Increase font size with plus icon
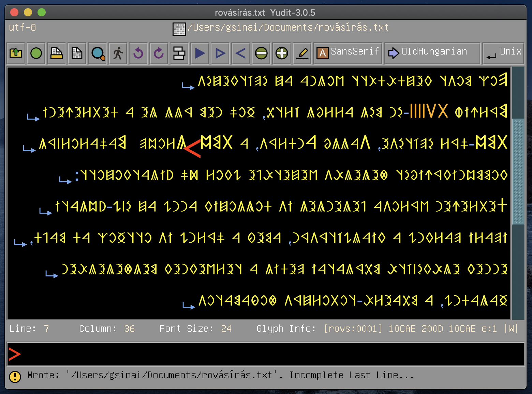The image size is (532, 394). (282, 53)
